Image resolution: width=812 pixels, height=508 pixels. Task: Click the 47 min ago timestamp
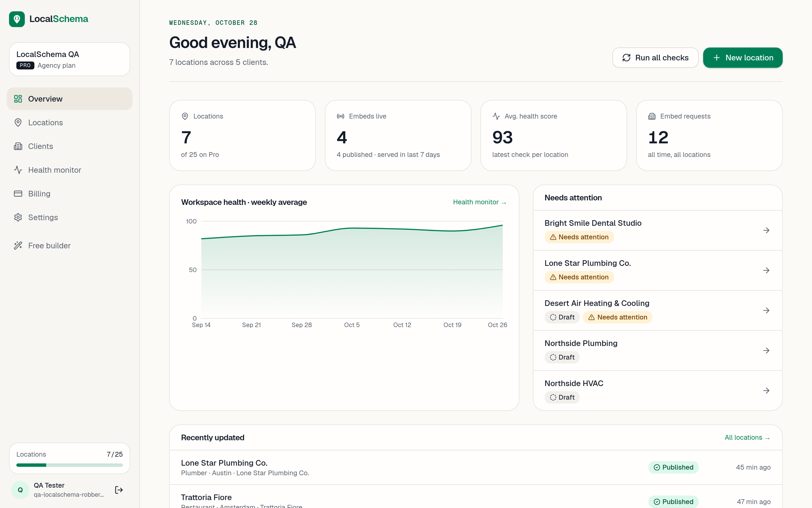pos(753,502)
